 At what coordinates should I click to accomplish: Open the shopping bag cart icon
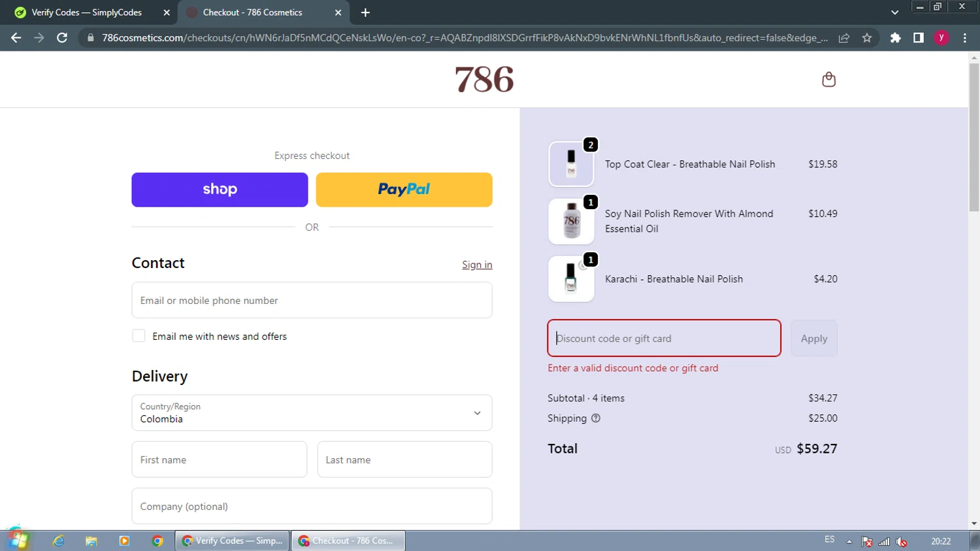tap(828, 80)
